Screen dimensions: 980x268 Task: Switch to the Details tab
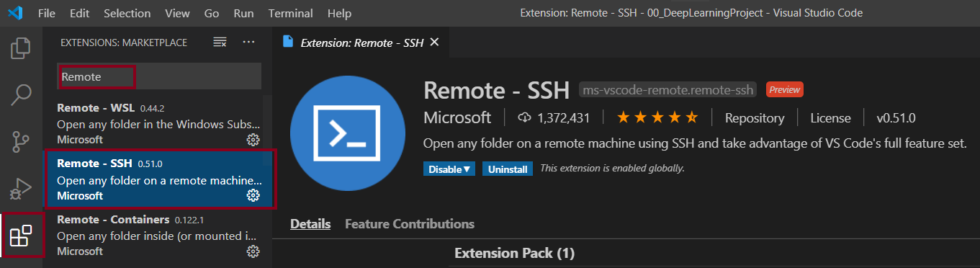[x=310, y=224]
